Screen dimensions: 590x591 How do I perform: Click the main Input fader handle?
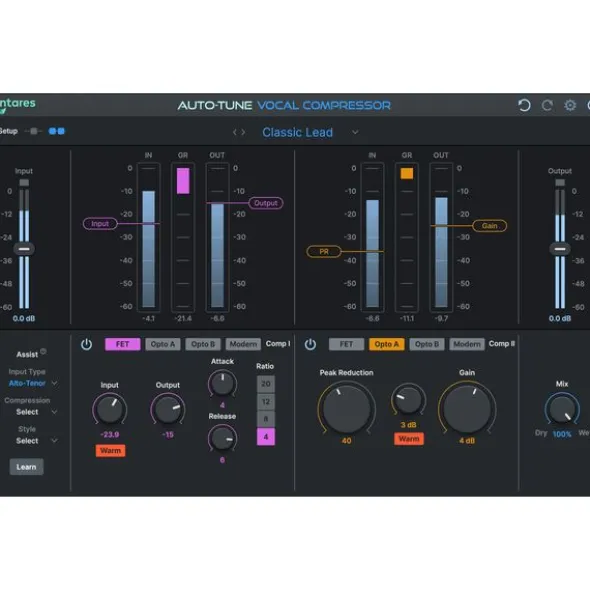point(24,249)
